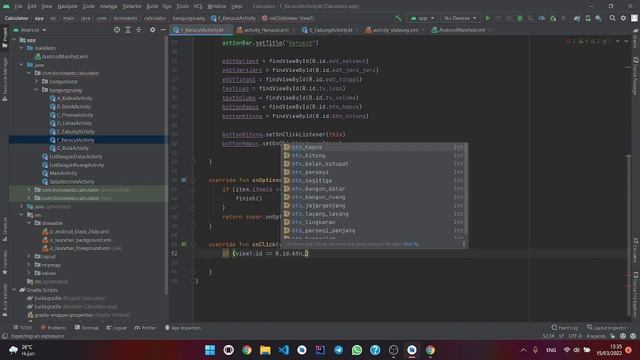Open Project panel options gear

pyautogui.click(x=152, y=30)
